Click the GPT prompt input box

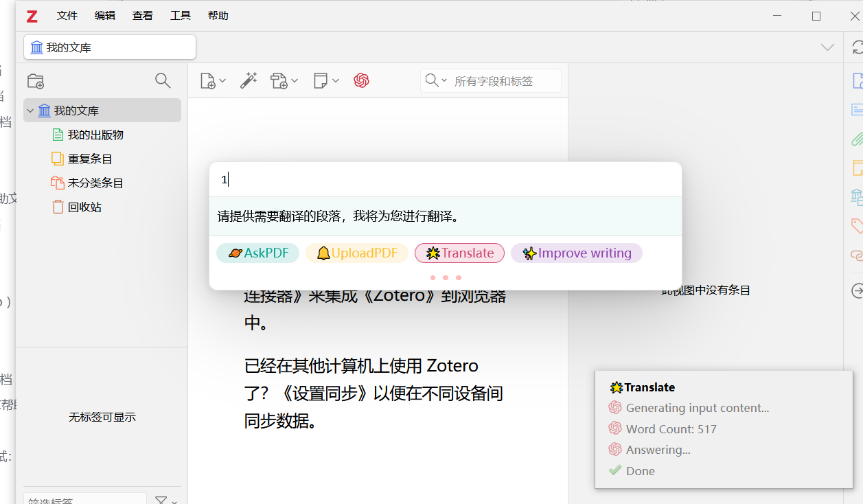[x=446, y=180]
